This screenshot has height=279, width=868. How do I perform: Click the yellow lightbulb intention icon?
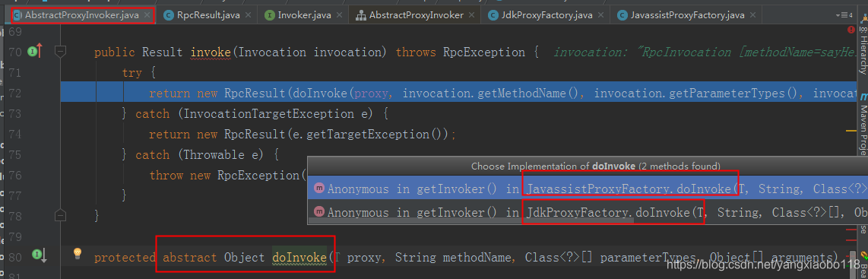78,254
